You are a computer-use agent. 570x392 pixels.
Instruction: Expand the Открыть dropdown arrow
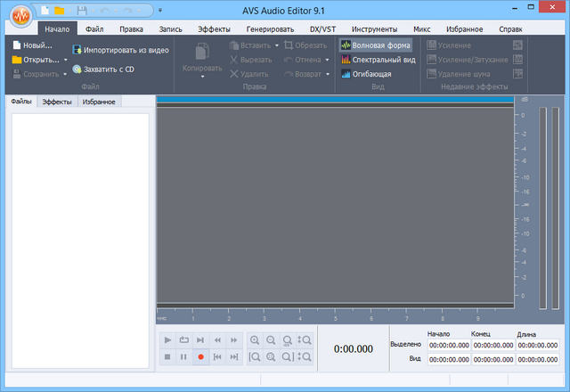click(65, 60)
